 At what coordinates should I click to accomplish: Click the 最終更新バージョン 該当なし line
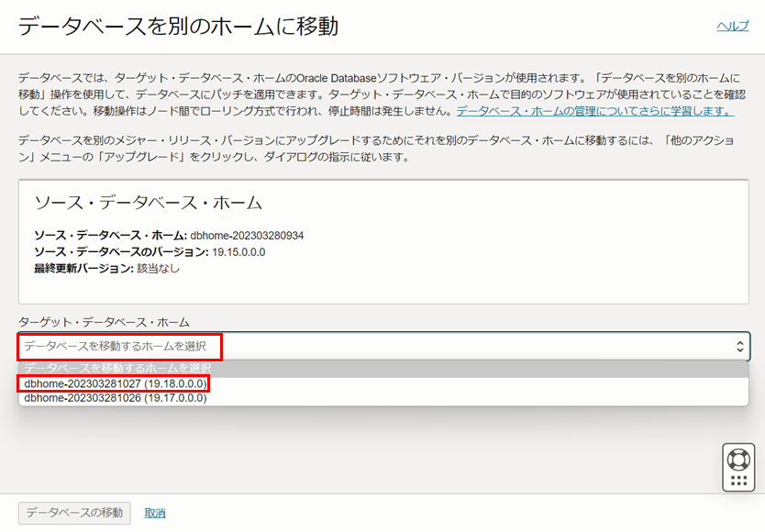point(106,268)
